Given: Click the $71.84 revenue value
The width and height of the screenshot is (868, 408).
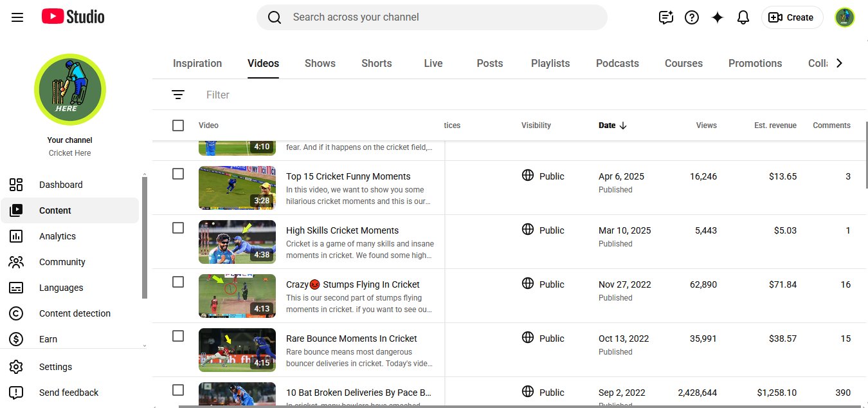Looking at the screenshot, I should (x=782, y=284).
